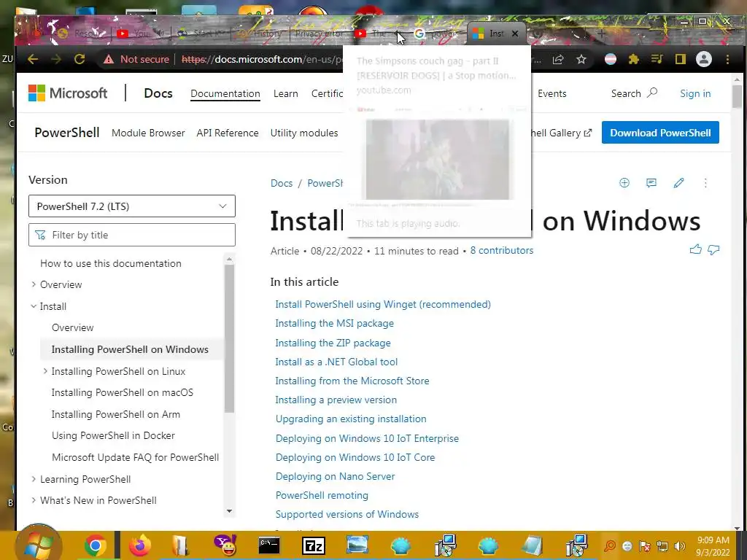Viewport: 747px width, 560px height.
Task: Bookmark this page with the star icon
Action: tap(581, 59)
